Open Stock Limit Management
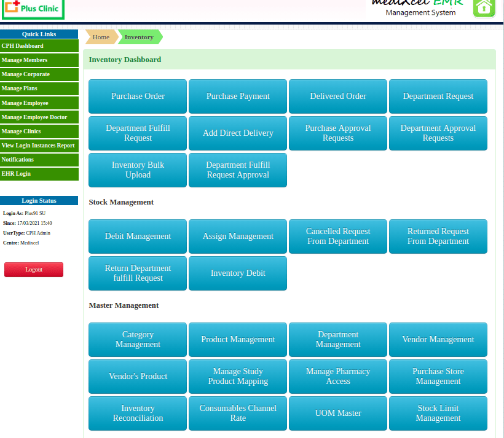 (438, 413)
